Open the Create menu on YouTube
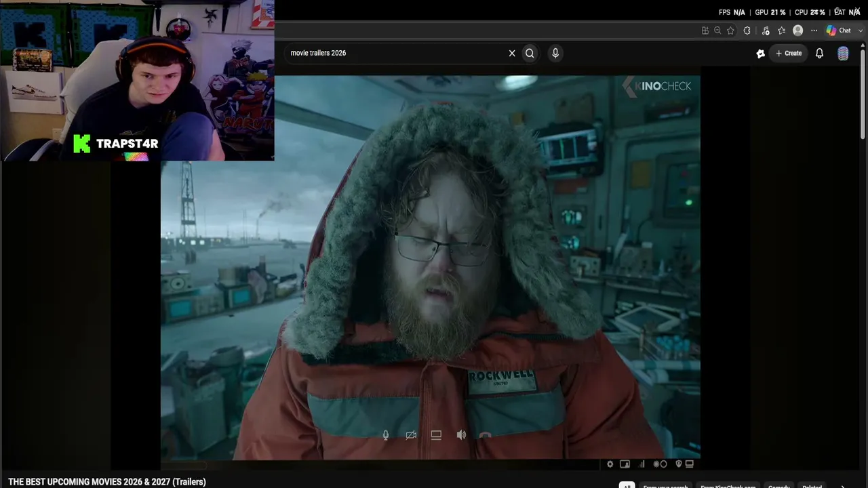 pos(789,53)
